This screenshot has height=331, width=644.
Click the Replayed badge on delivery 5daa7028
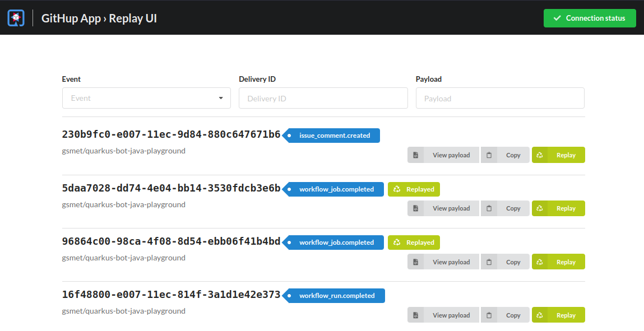point(414,189)
